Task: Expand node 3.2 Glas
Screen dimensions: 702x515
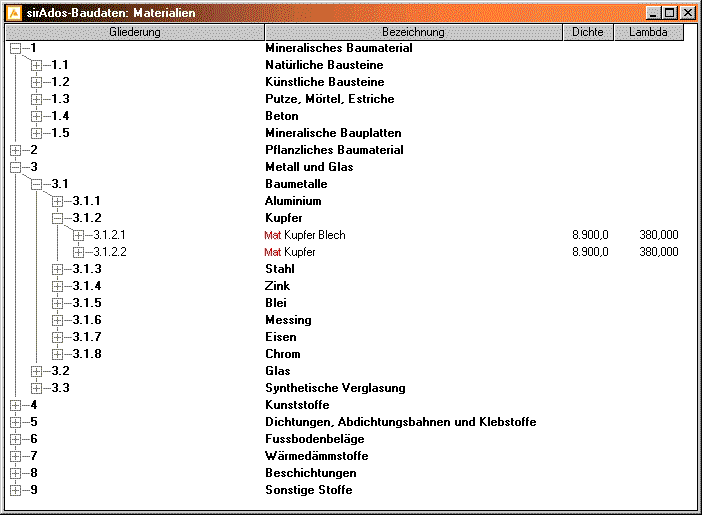Action: click(x=37, y=371)
